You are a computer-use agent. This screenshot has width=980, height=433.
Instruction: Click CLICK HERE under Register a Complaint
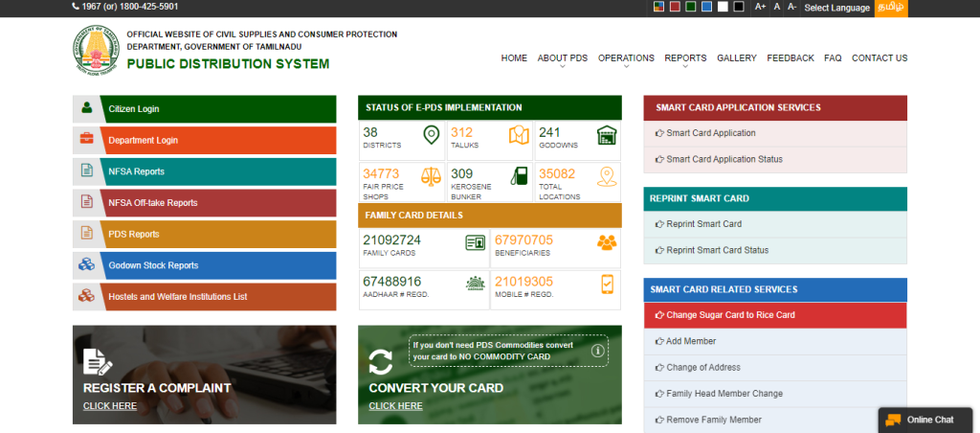(110, 406)
